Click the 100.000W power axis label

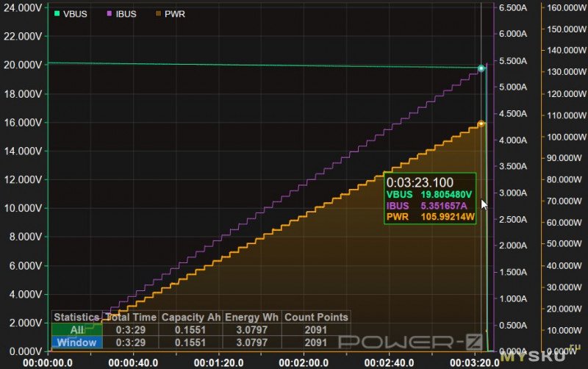pos(567,137)
